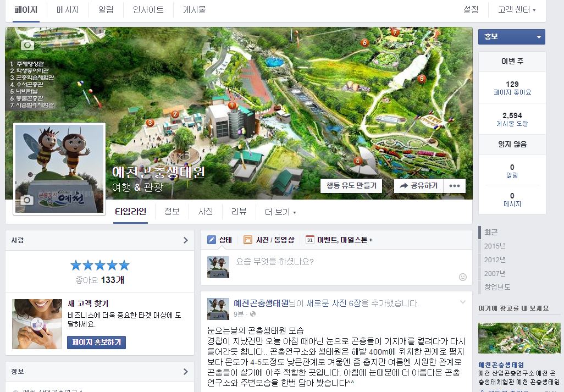Click the 이번 주 heading

coord(512,62)
